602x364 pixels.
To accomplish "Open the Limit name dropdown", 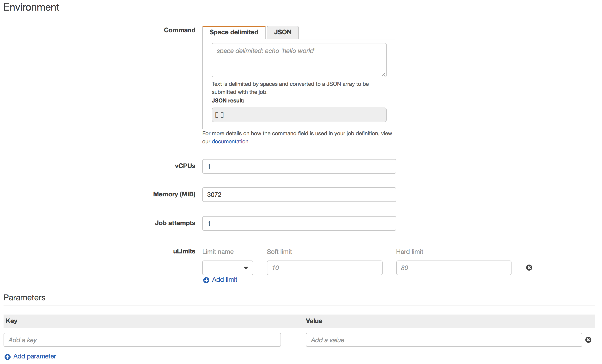I will 227,268.
